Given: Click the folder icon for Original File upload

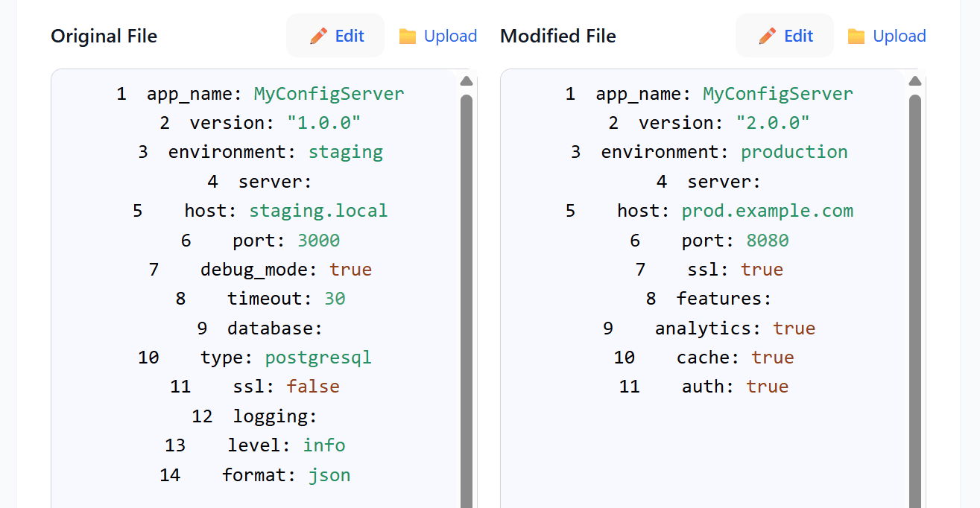Looking at the screenshot, I should point(408,36).
